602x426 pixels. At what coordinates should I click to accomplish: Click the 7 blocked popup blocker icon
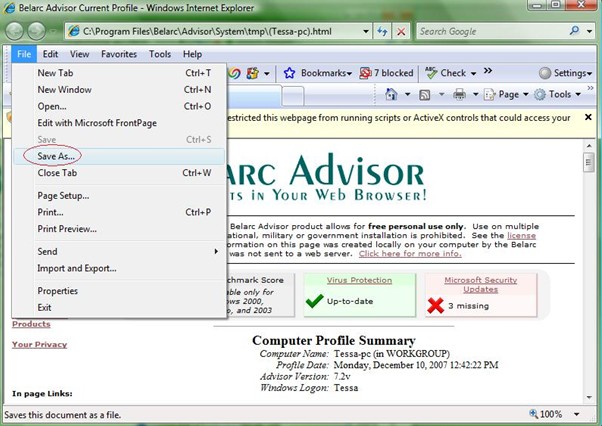click(365, 73)
